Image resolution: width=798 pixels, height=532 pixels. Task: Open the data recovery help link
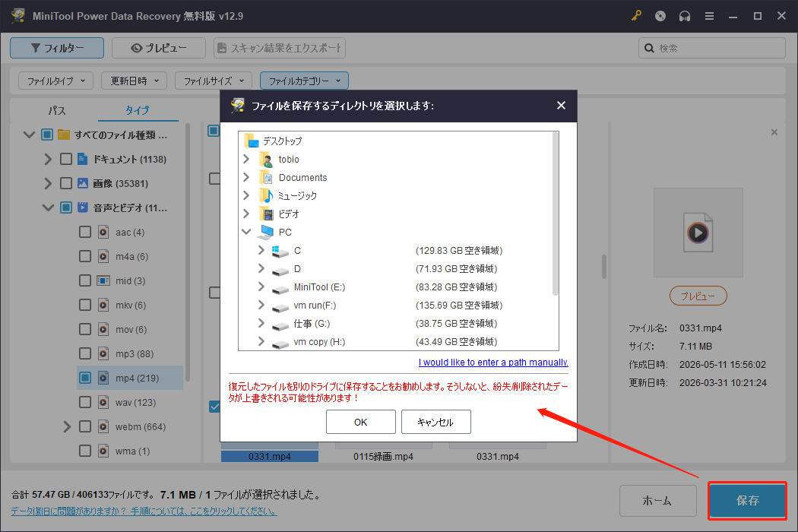coord(144,511)
